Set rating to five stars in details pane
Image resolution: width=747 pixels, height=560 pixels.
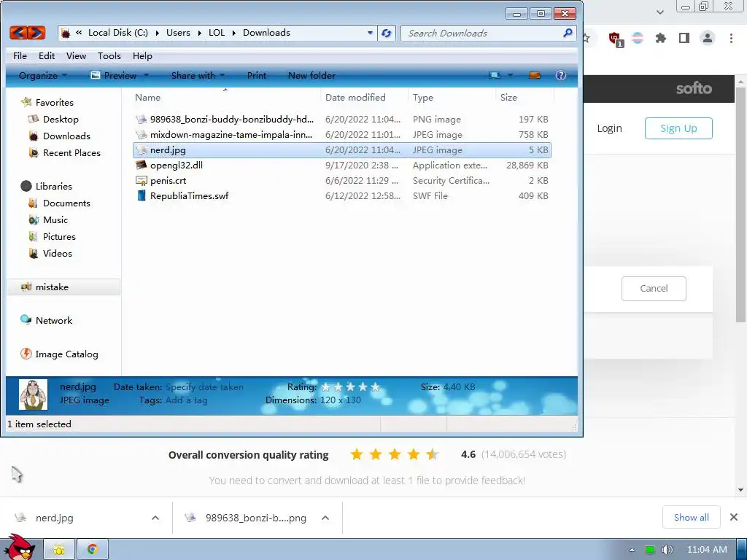tap(375, 386)
